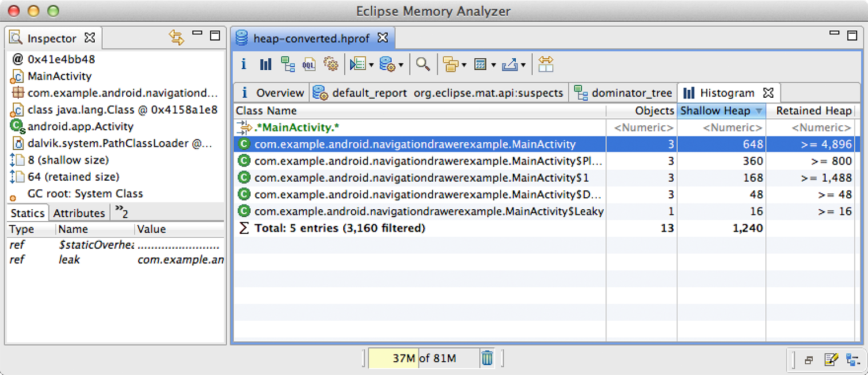Screen dimensions: 868x375
Task: Expand the run expert report dropdown
Action: (401, 65)
